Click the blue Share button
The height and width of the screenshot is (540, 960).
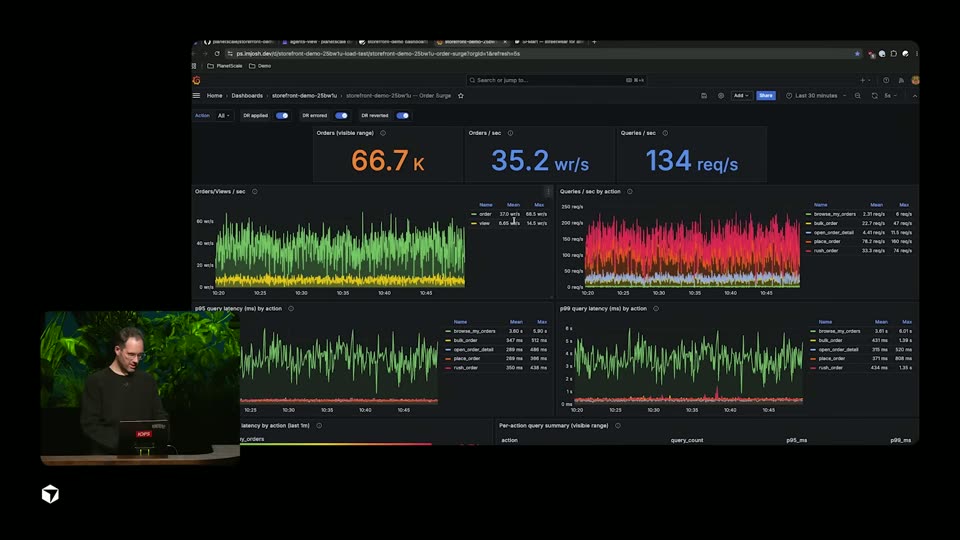[x=765, y=96]
